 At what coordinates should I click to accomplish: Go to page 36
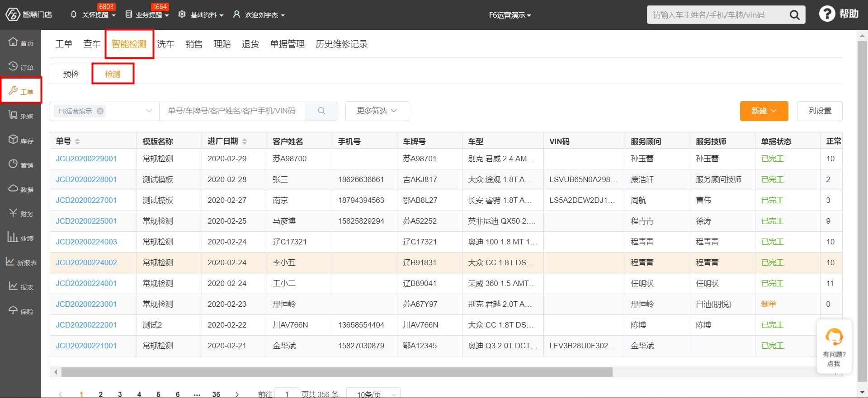click(x=216, y=394)
